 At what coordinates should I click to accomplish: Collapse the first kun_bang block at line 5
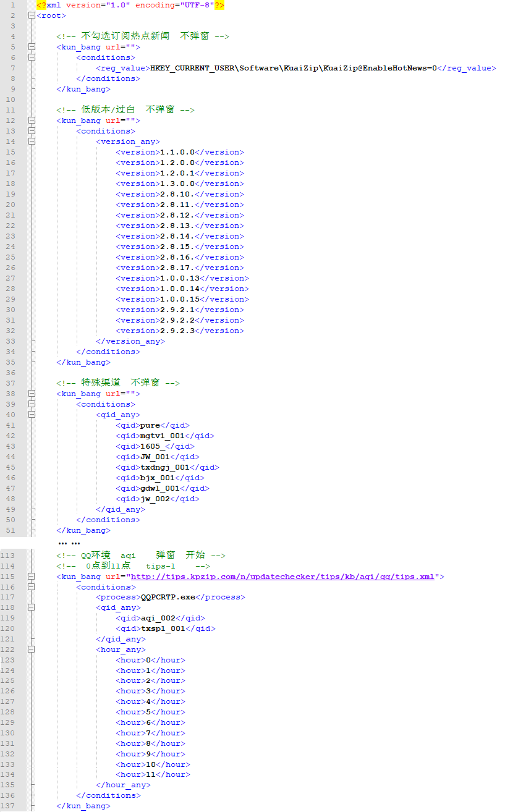pos(32,47)
